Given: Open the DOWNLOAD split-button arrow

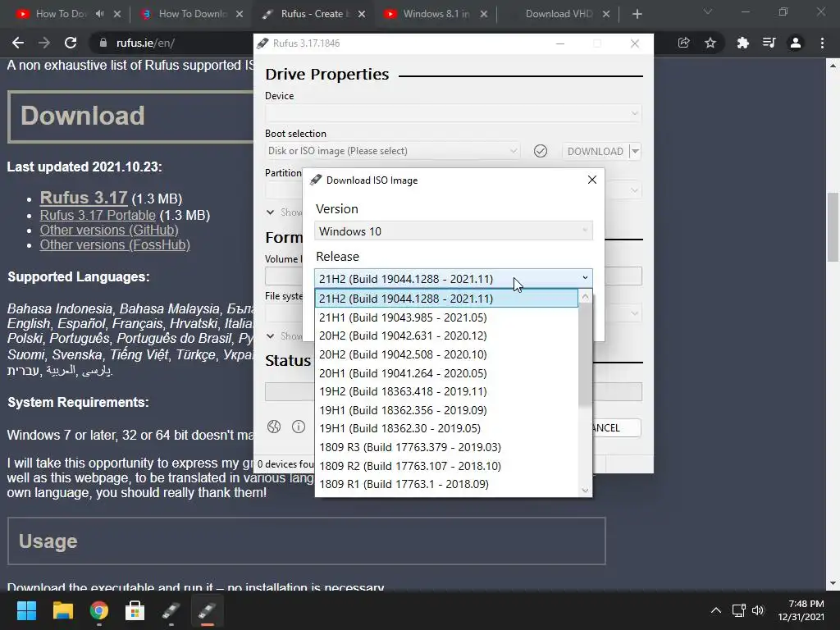Looking at the screenshot, I should [x=635, y=152].
